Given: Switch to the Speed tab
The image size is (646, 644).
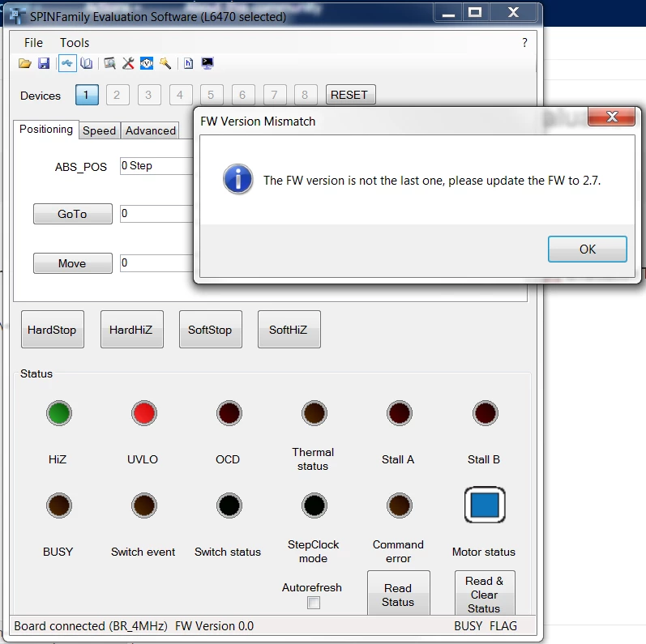Looking at the screenshot, I should point(99,130).
